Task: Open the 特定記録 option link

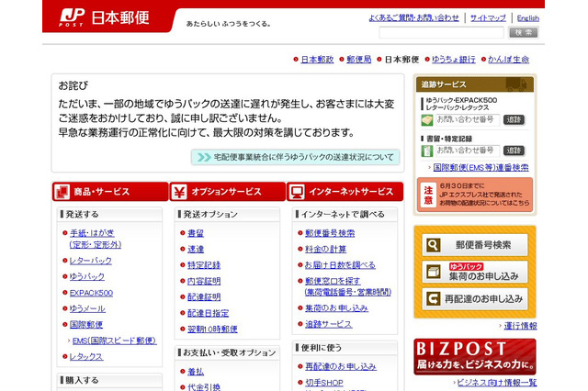Action: [204, 265]
